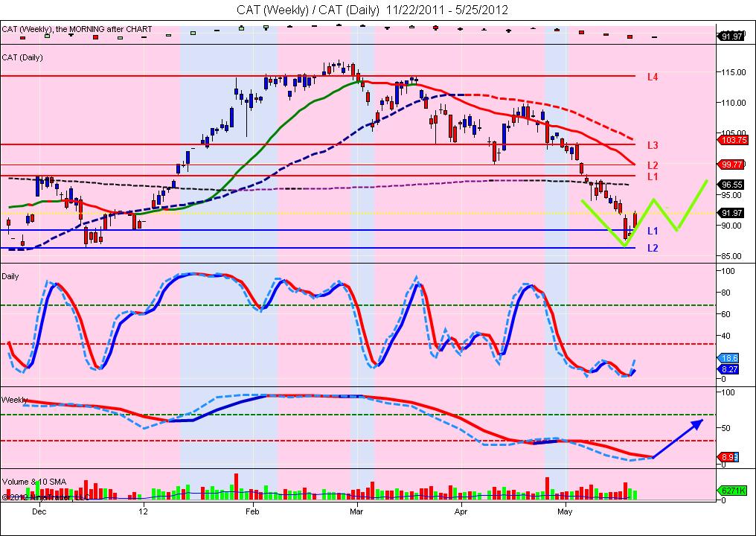Click the Dec label on the date axis
This screenshot has width=756, height=536.
(39, 511)
